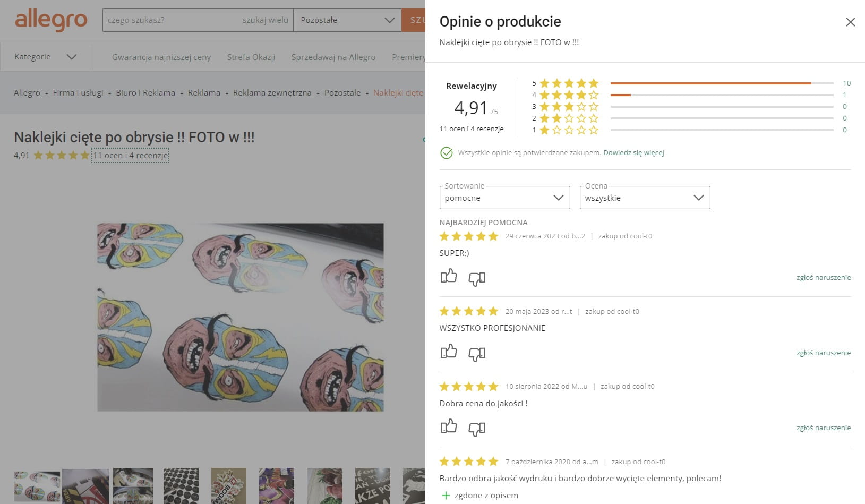Open Strefa Okazji menu item
865x504 pixels.
point(251,57)
